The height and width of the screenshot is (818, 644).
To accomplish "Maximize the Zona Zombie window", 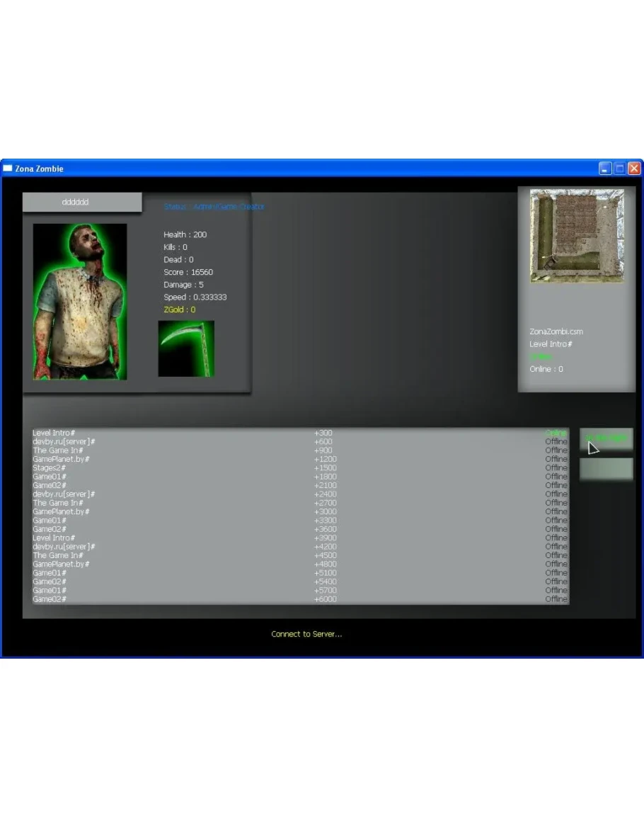I will (x=620, y=169).
